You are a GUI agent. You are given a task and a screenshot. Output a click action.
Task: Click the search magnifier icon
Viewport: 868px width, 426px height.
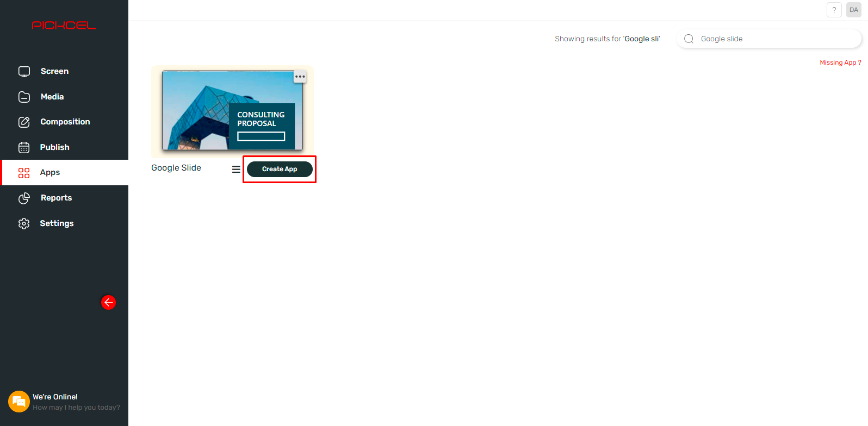pos(689,39)
